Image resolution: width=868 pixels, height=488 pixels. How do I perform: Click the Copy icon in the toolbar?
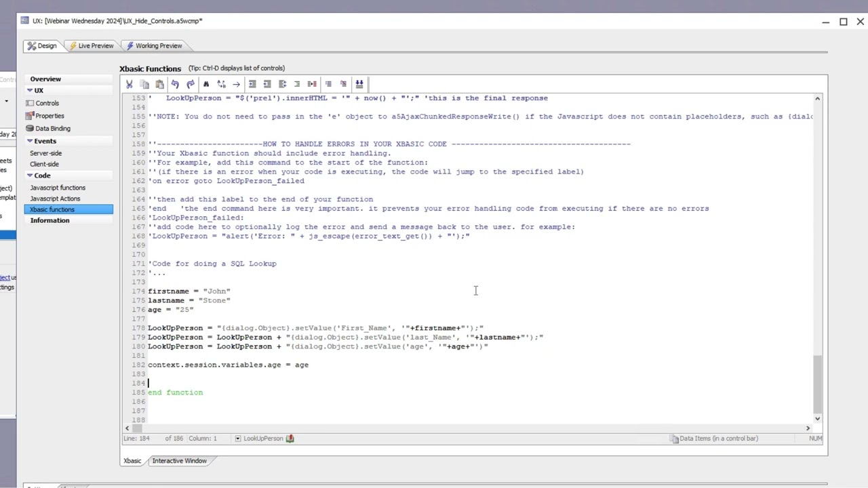click(144, 84)
